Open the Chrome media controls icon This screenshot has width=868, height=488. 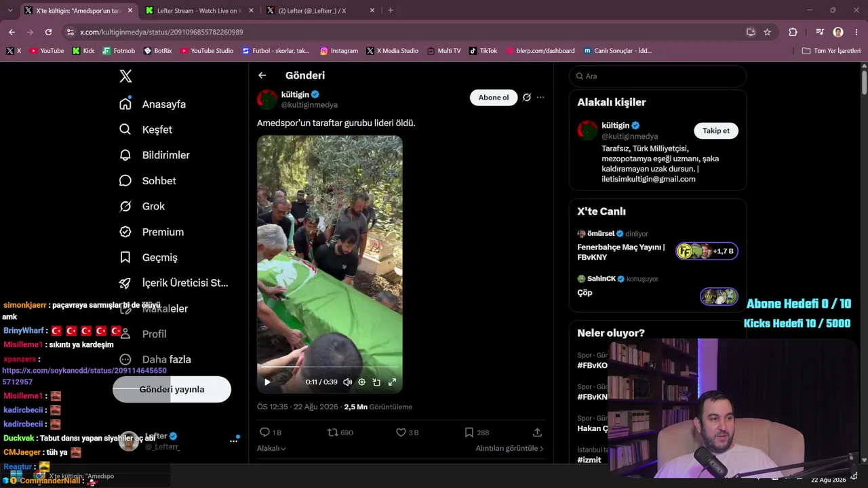coord(820,32)
